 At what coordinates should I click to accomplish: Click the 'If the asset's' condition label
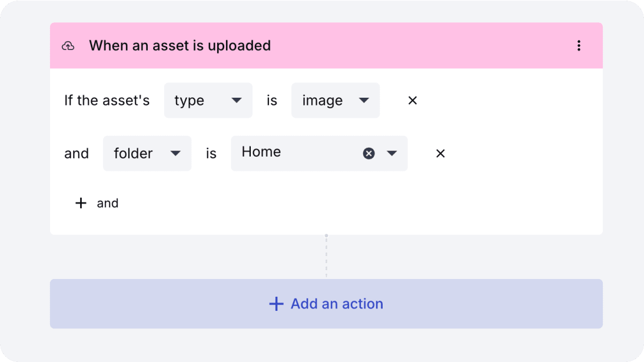coord(107,101)
